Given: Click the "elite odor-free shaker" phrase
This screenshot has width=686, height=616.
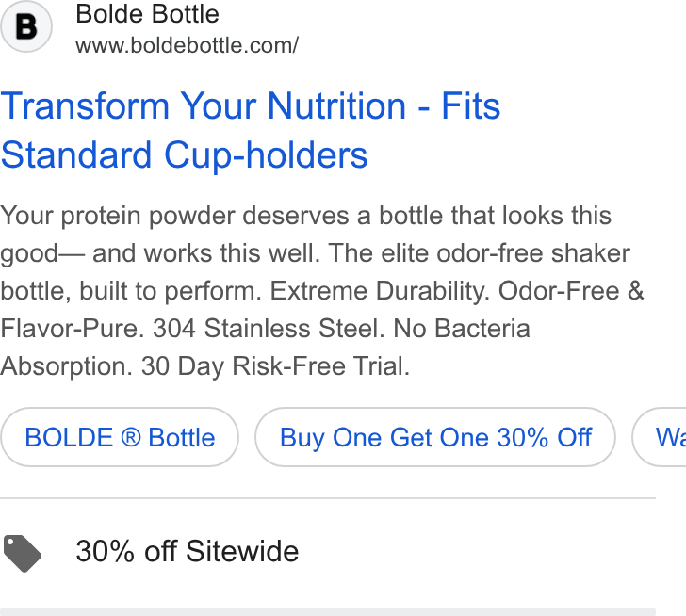Looking at the screenshot, I should click(505, 253).
